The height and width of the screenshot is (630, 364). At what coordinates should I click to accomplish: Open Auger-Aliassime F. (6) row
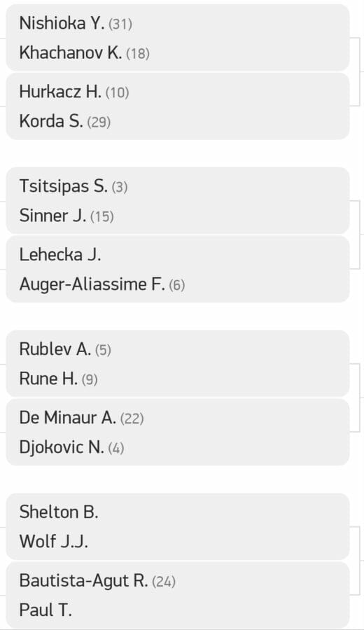(102, 284)
